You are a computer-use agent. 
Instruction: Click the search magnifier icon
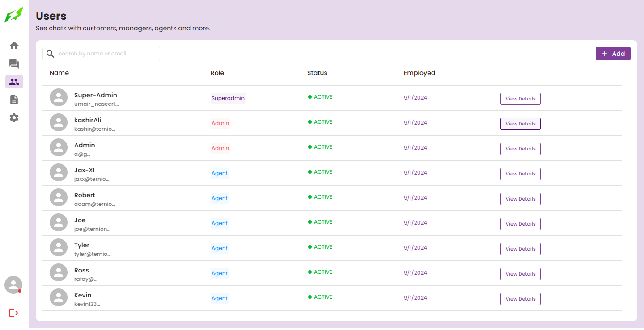pos(51,54)
